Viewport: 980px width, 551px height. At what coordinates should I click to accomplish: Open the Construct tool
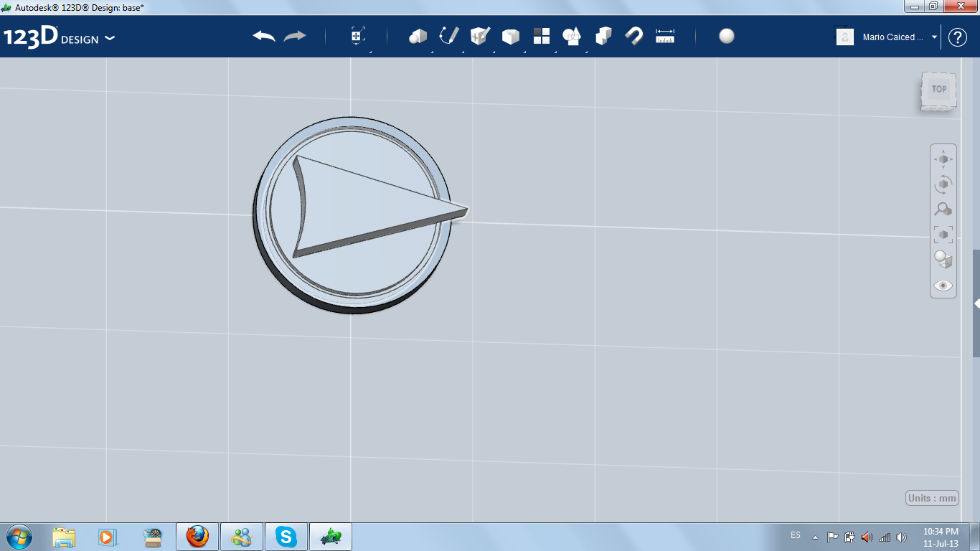pyautogui.click(x=480, y=36)
